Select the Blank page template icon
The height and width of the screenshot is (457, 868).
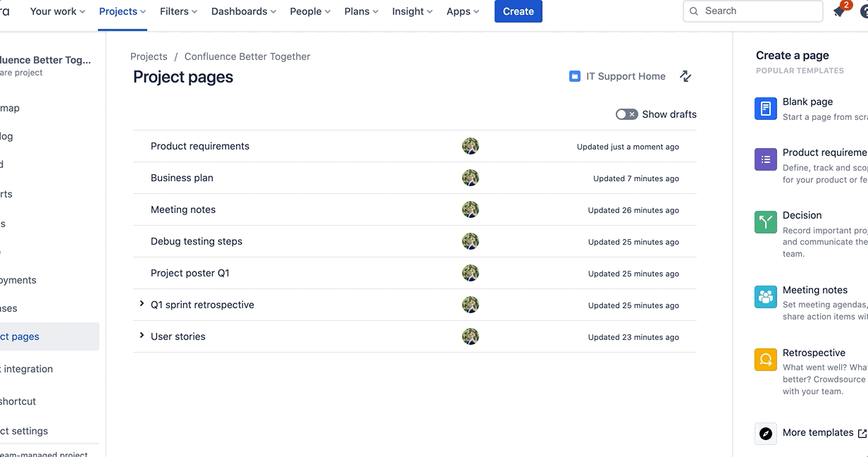click(766, 108)
